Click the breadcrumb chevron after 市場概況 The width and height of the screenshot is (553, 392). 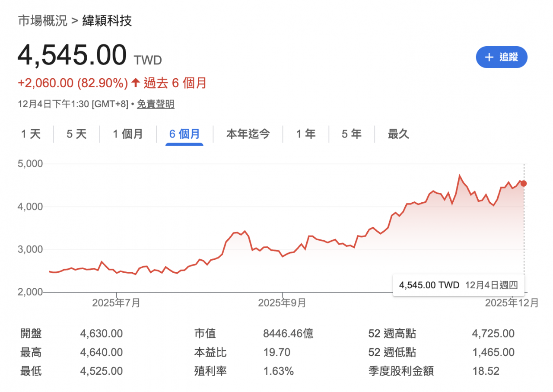pos(75,21)
